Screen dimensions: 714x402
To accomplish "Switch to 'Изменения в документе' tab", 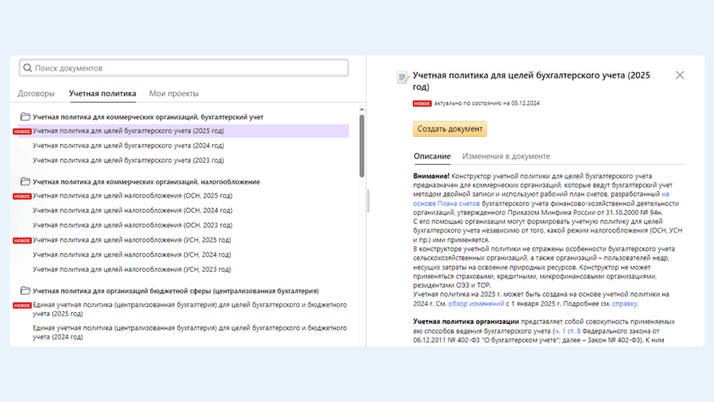I will point(506,157).
